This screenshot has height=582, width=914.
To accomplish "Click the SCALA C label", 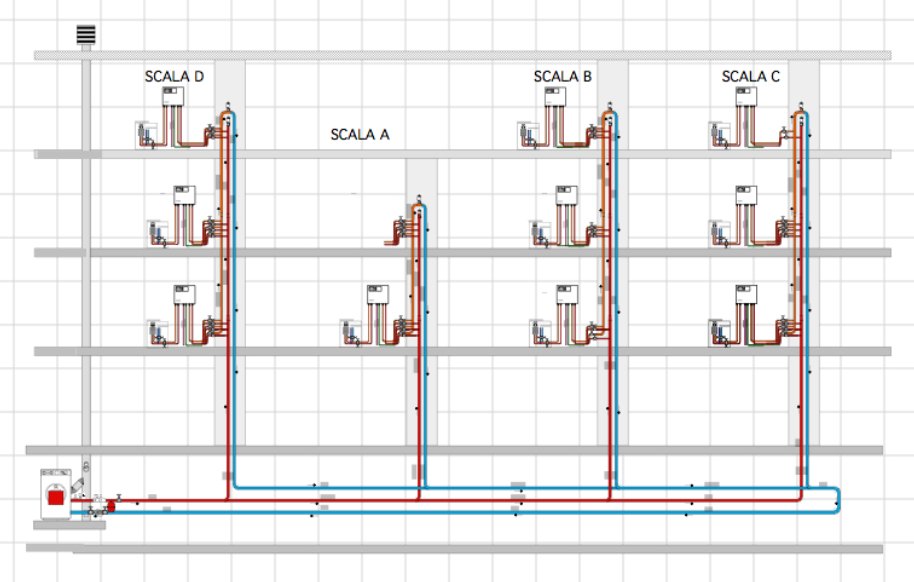I will [751, 76].
